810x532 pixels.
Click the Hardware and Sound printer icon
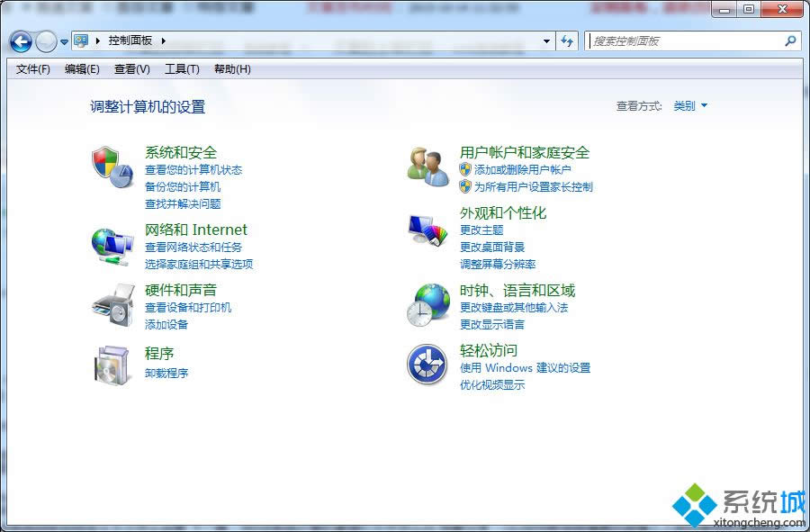point(112,305)
